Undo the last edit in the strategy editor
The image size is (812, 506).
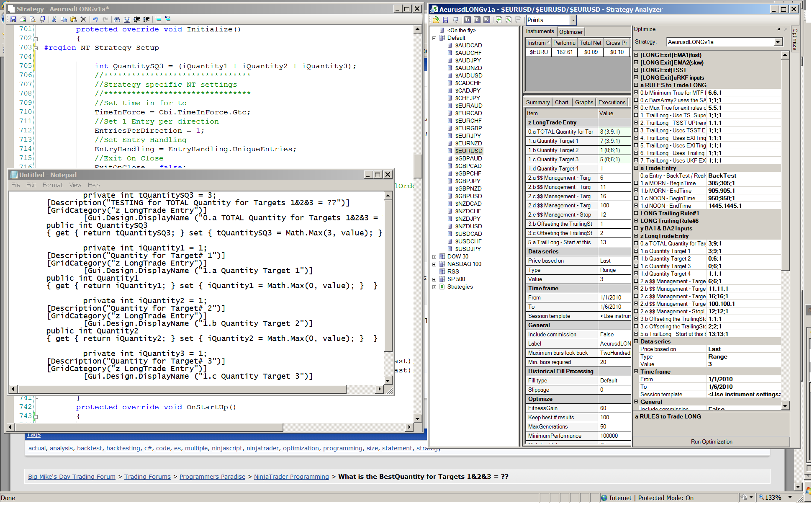click(95, 19)
